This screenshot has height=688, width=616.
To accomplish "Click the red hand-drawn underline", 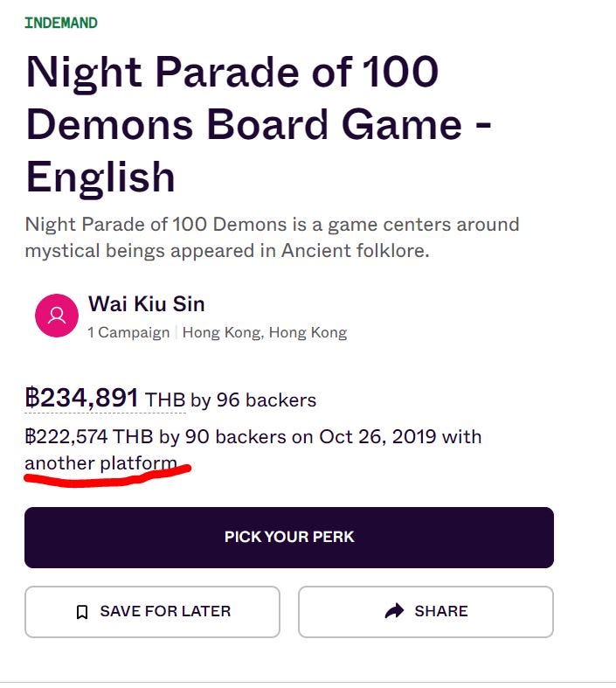I will point(105,478).
